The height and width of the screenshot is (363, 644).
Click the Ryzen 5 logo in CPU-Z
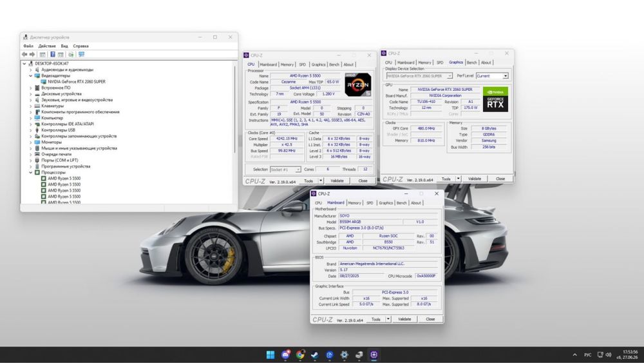point(357,84)
